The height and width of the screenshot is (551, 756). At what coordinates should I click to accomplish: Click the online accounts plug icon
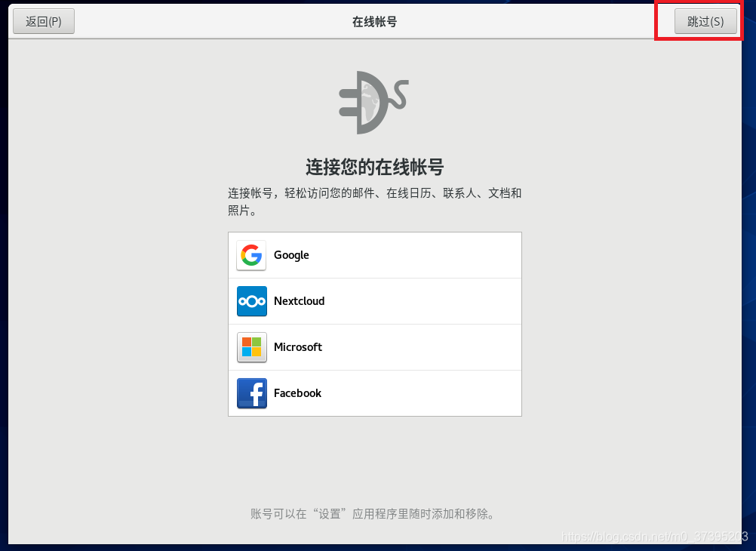373,103
